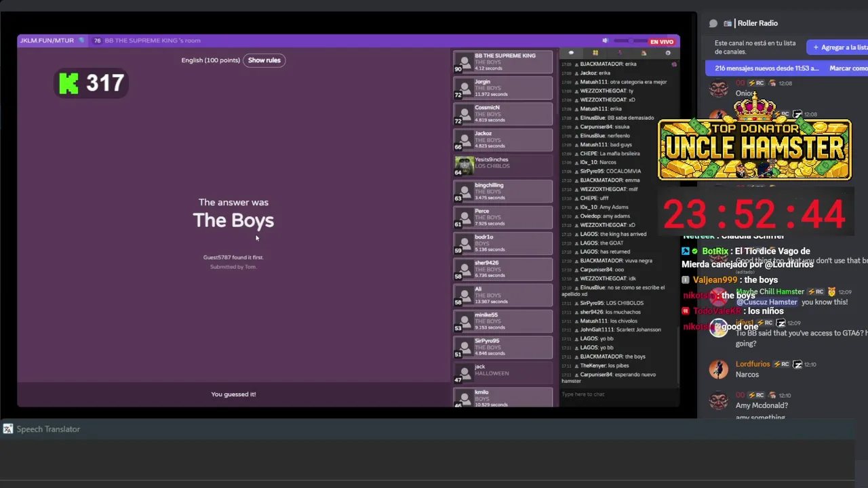868x488 pixels.
Task: Open the gear settings tab
Action: tap(668, 53)
